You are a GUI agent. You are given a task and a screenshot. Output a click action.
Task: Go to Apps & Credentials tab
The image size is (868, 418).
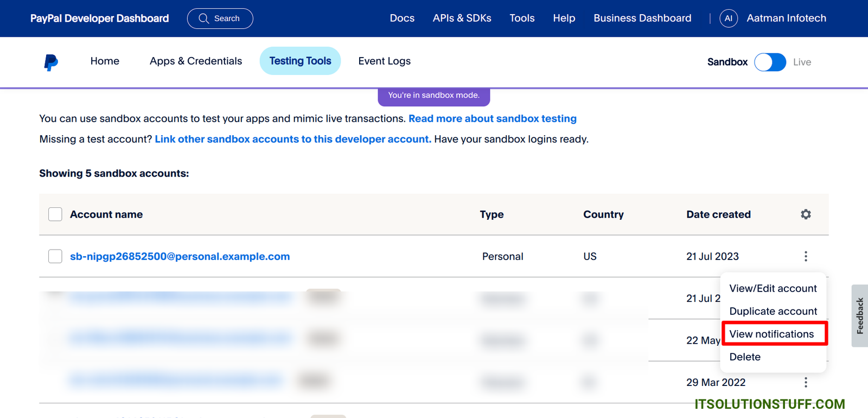196,61
